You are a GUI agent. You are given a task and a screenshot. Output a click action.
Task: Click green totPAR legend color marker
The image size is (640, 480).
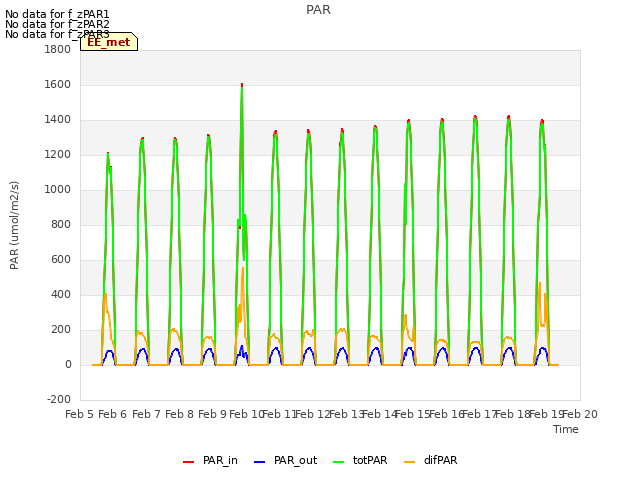pyautogui.click(x=339, y=462)
